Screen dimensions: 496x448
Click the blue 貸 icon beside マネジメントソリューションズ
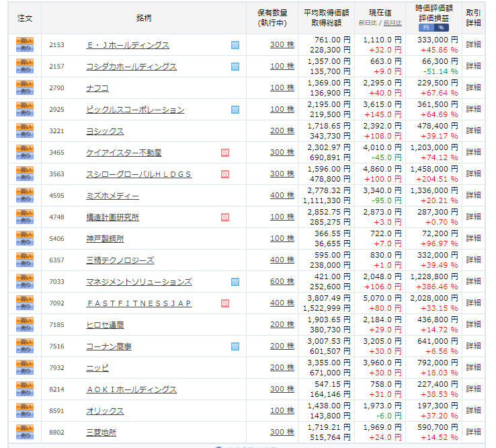[235, 282]
